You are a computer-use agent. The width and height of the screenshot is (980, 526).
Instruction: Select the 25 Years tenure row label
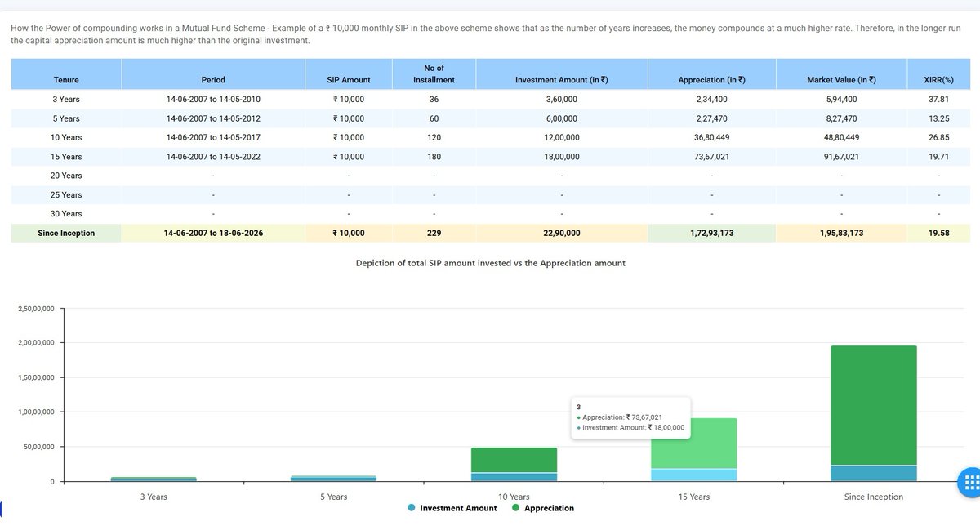click(x=66, y=194)
